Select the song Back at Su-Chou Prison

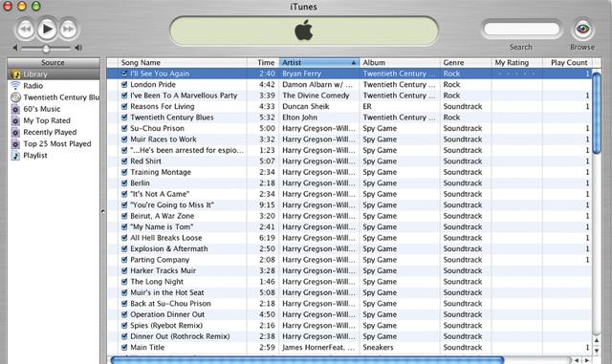[x=170, y=303]
